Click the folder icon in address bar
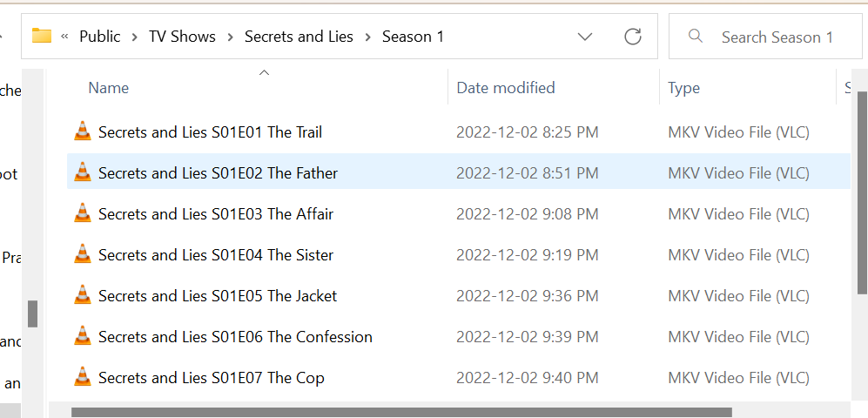 pos(42,36)
